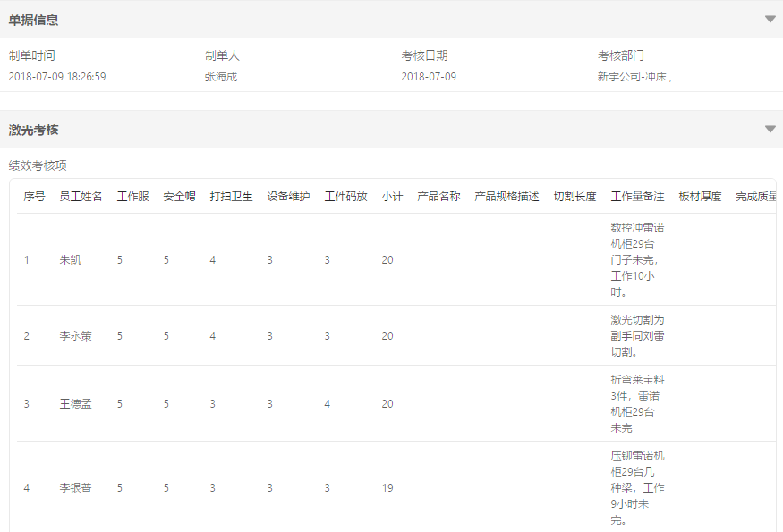The height and width of the screenshot is (532, 783).
Task: Click the 考核部门 value 新宇公司-冲床
Action: click(634, 77)
